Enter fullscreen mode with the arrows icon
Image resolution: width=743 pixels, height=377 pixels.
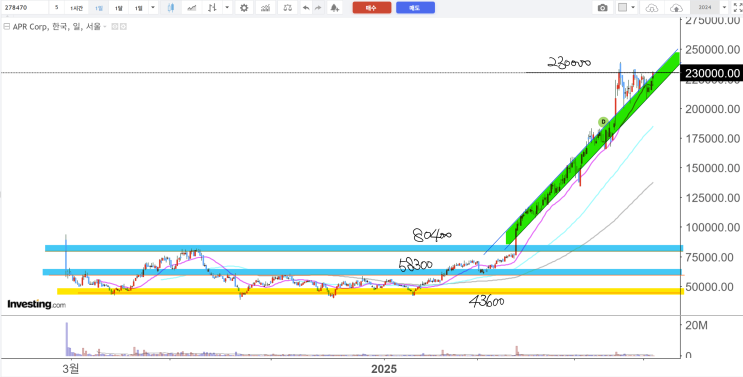pos(737,8)
